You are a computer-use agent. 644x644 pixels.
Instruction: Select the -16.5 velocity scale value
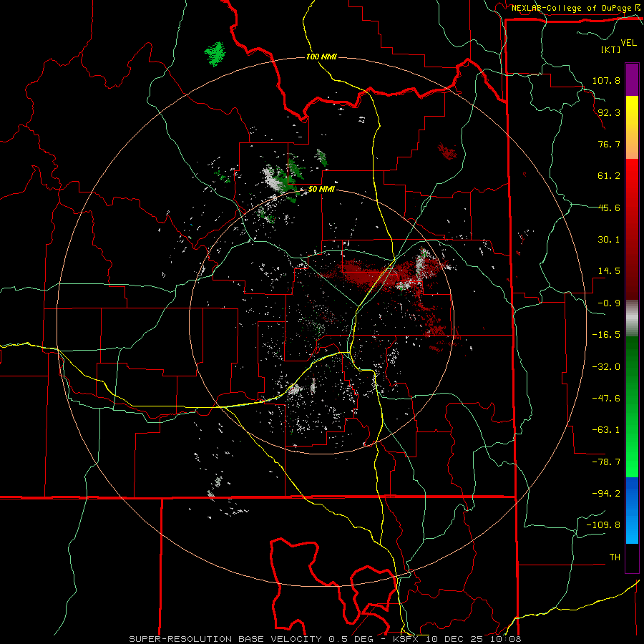[x=606, y=335]
